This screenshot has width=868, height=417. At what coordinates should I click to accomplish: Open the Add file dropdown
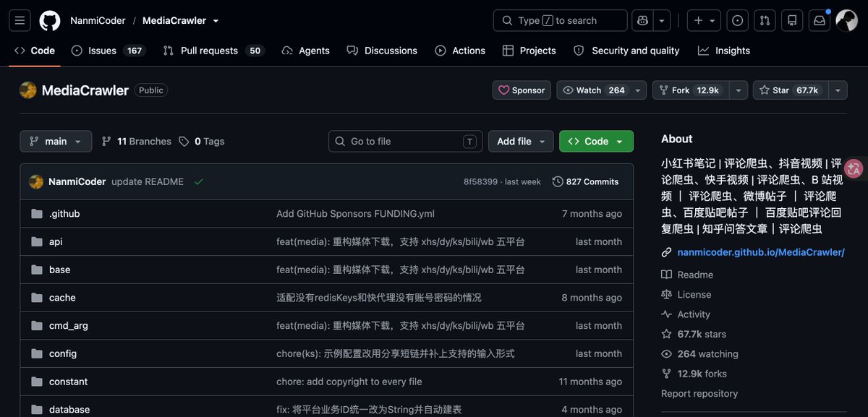(521, 142)
